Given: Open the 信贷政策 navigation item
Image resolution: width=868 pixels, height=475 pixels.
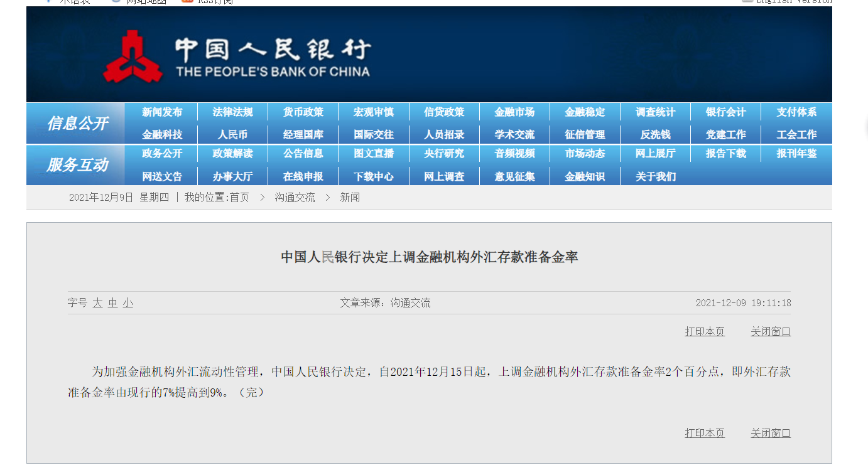Looking at the screenshot, I should 444,112.
